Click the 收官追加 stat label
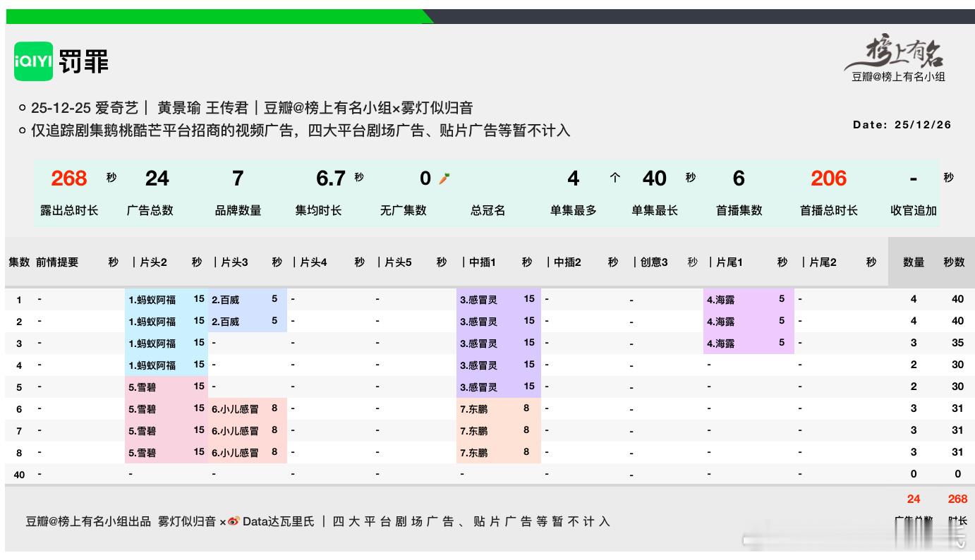 914,210
